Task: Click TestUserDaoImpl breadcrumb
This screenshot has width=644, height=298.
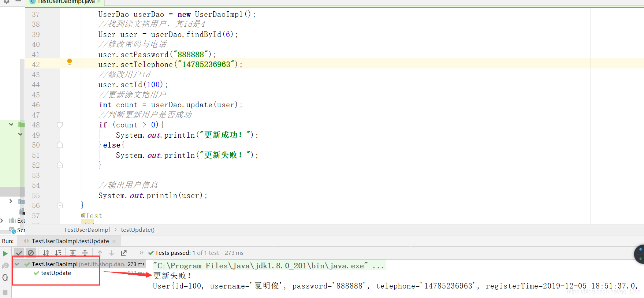Action: pyautogui.click(x=87, y=230)
